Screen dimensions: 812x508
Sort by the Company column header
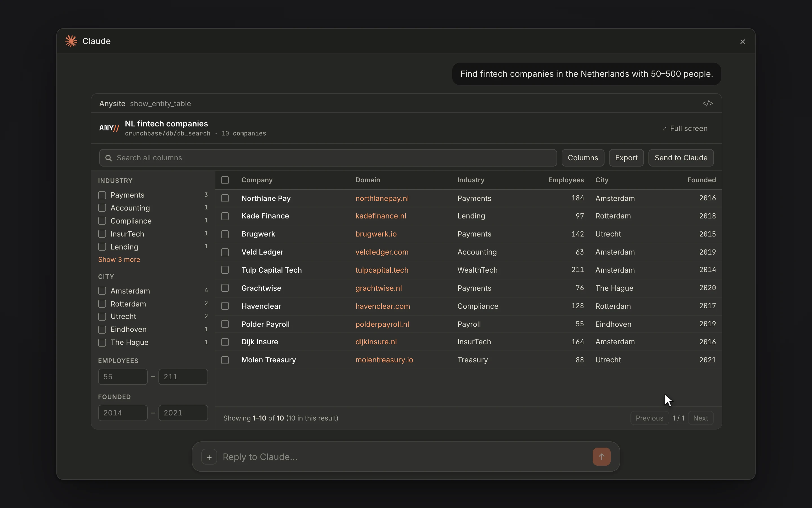pos(257,180)
